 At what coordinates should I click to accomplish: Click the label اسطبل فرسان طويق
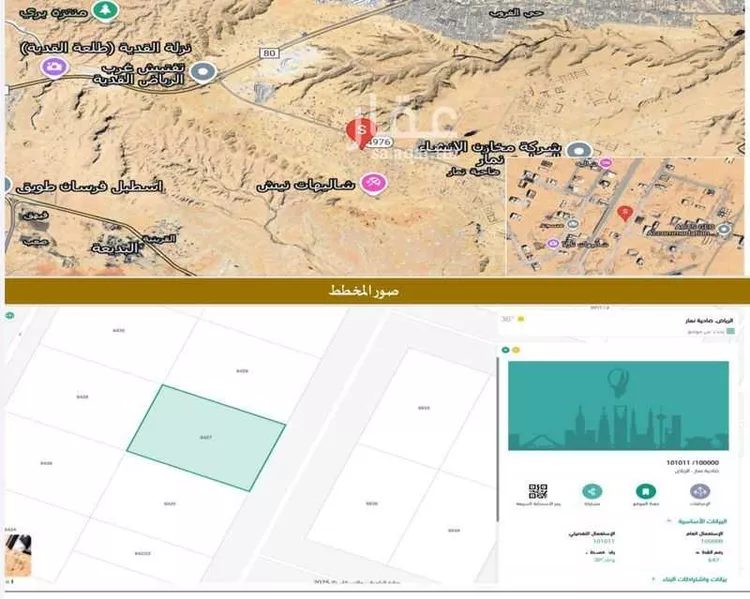pyautogui.click(x=89, y=187)
